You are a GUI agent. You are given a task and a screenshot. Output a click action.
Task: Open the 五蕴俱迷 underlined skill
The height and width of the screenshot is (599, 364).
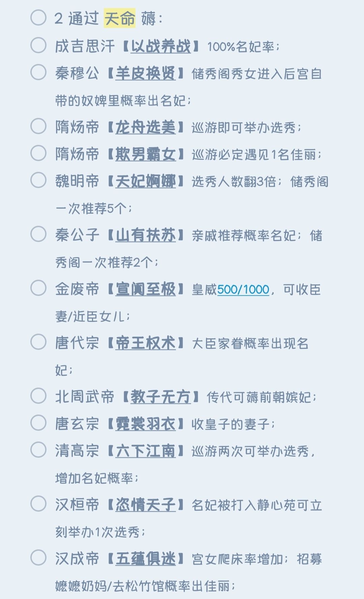tap(145, 559)
